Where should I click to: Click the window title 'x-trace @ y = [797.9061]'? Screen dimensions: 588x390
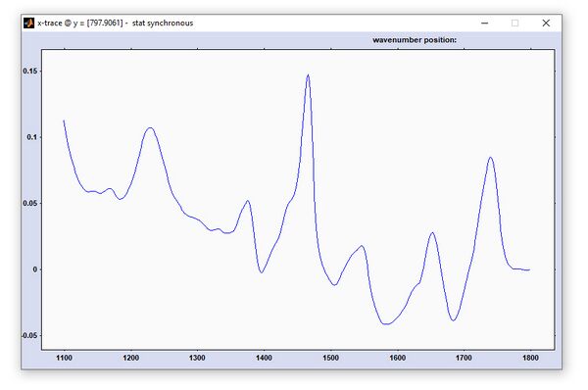coord(80,23)
